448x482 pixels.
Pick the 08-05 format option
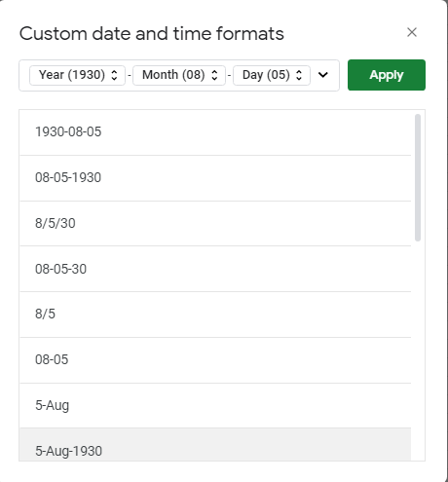coord(215,360)
